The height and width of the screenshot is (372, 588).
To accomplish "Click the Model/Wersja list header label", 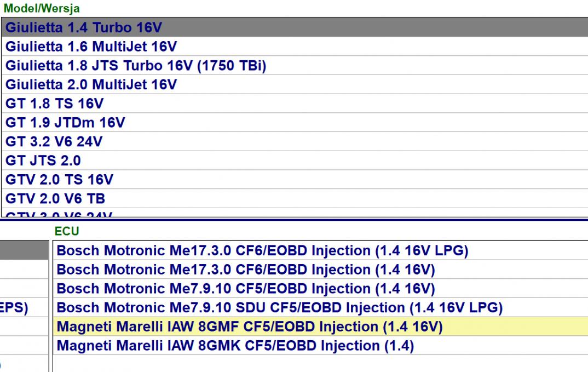I will tap(42, 8).
